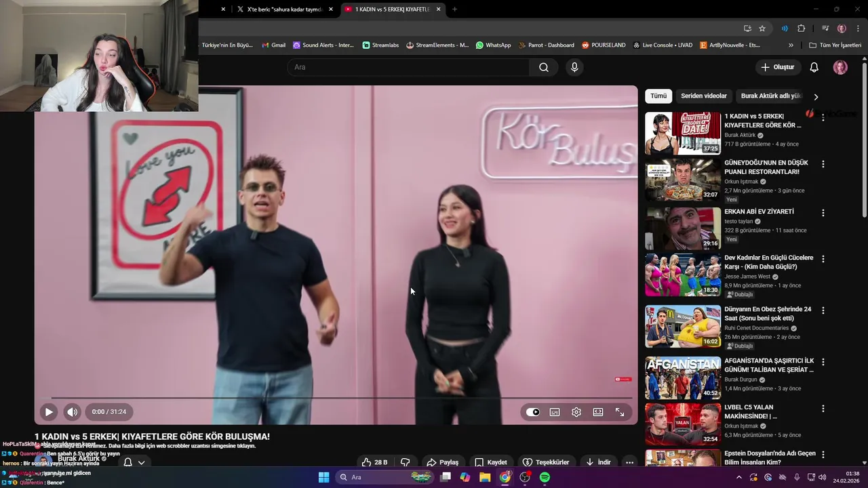Click the Oluştur create button

click(777, 67)
